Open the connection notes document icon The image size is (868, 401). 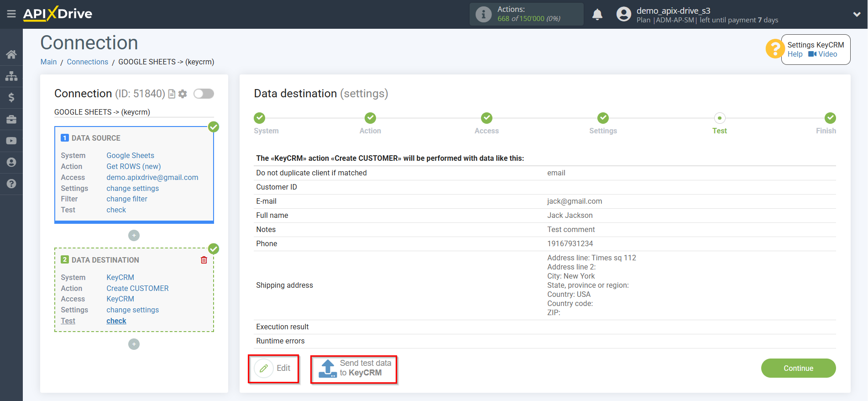point(172,94)
